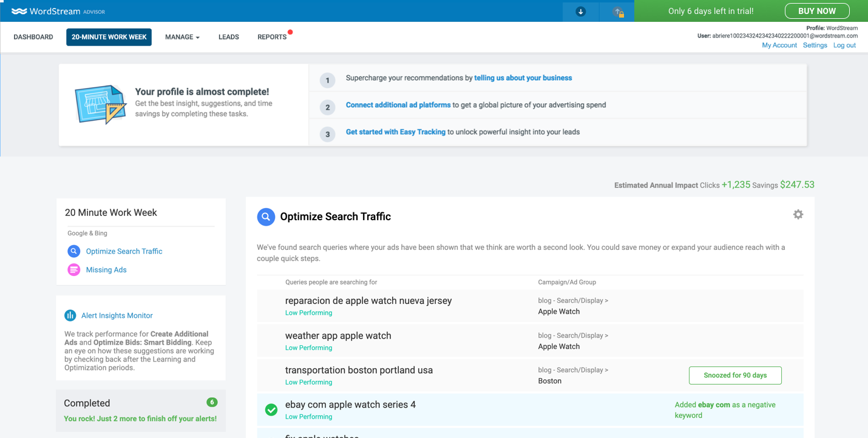Select the 20-Minute Work Week tab

click(109, 37)
